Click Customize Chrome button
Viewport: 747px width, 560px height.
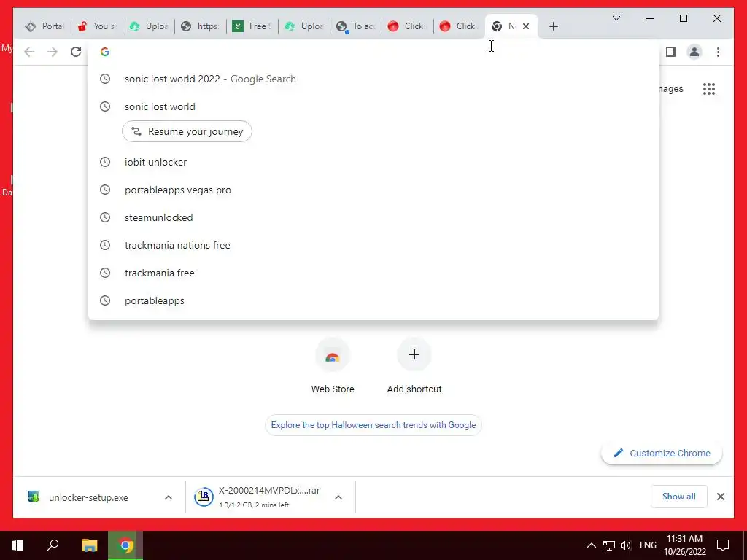662,453
